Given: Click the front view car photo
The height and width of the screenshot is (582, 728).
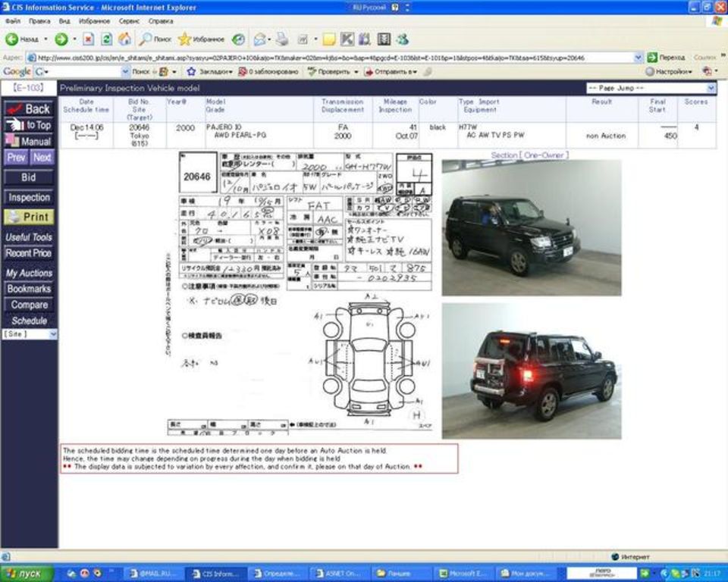Looking at the screenshot, I should (x=531, y=227).
